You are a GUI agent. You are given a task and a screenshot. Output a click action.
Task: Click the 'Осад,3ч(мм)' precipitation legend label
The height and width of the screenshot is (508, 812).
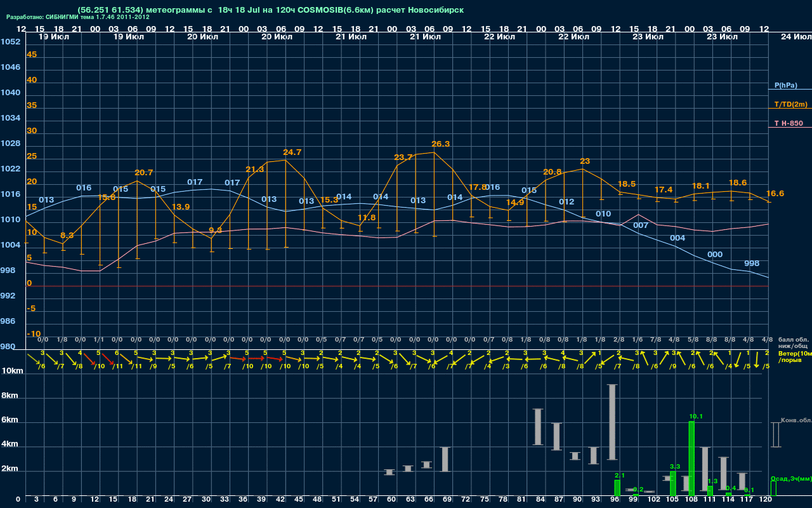[x=791, y=478]
